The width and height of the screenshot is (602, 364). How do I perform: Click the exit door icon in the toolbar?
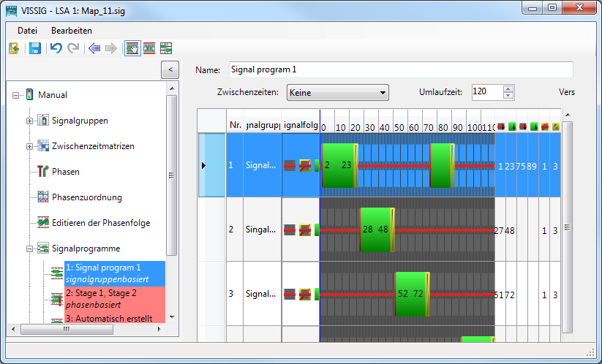point(14,48)
